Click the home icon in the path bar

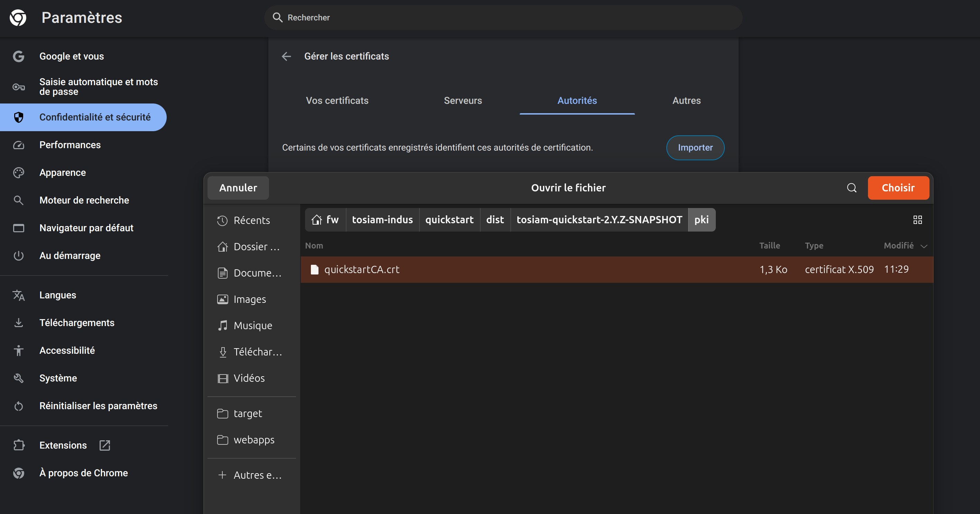click(316, 220)
